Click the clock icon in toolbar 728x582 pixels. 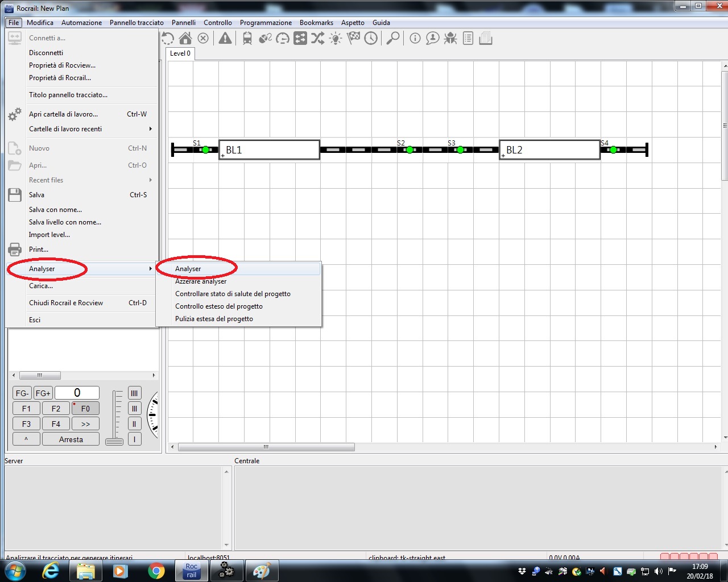(x=371, y=39)
